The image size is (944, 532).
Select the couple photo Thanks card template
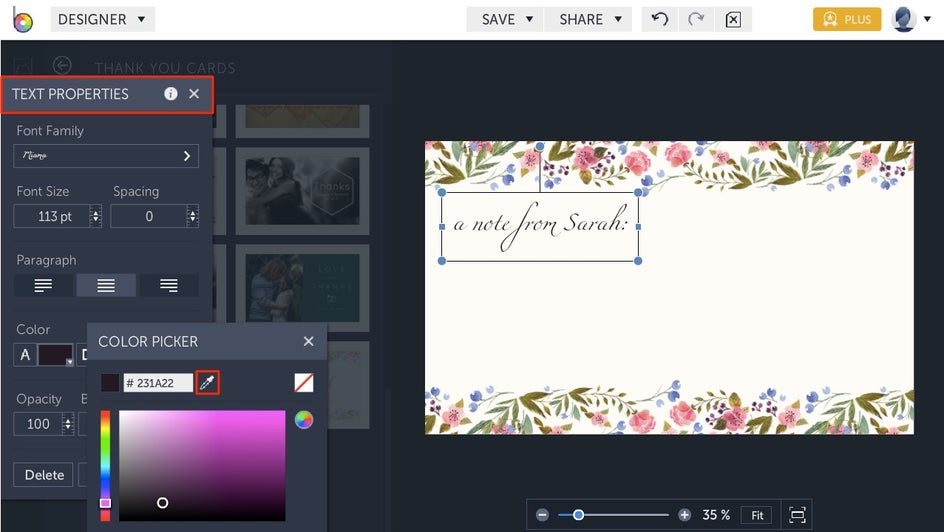302,191
